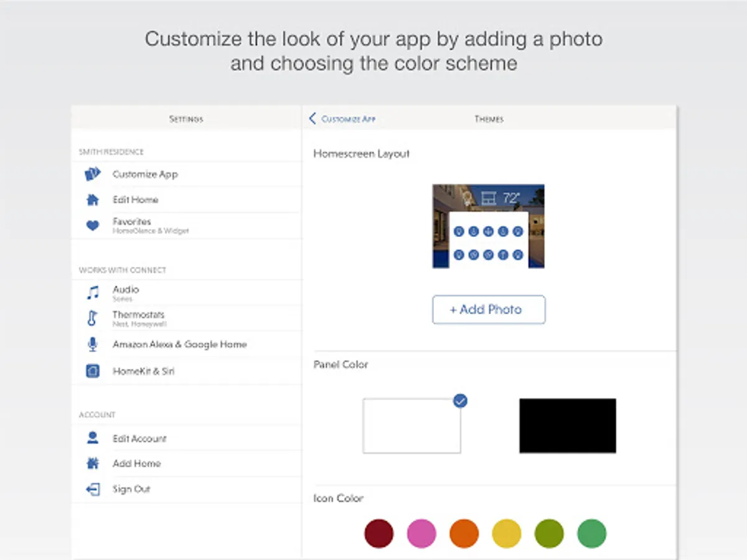Click the homescreen layout preview thumbnail
The image size is (747, 560).
489,226
